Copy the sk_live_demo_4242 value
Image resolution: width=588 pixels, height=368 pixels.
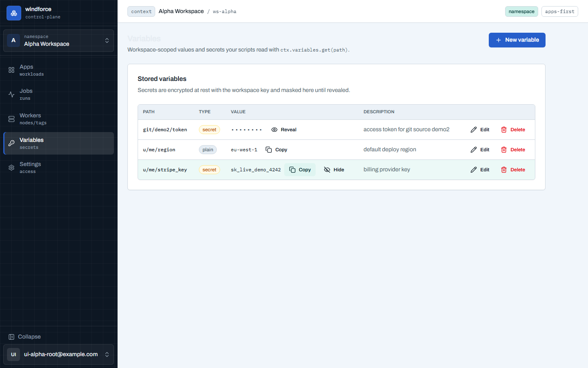pyautogui.click(x=300, y=170)
